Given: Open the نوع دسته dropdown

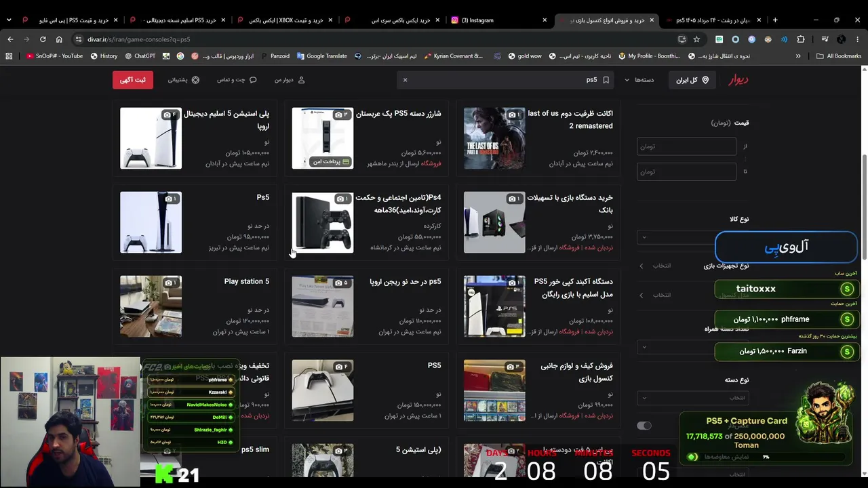Looking at the screenshot, I should pos(693,398).
